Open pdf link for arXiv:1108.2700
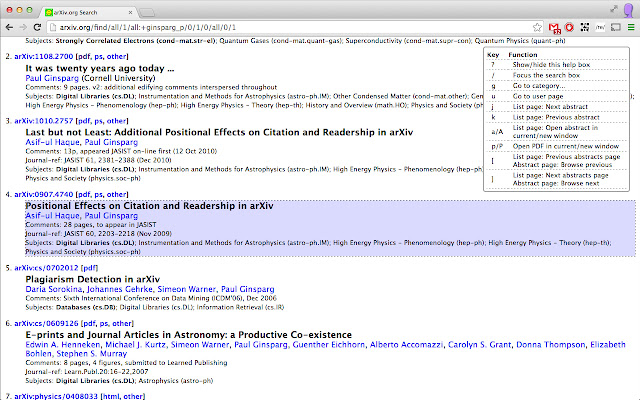Viewport: 640px width, 400px height. point(84,56)
